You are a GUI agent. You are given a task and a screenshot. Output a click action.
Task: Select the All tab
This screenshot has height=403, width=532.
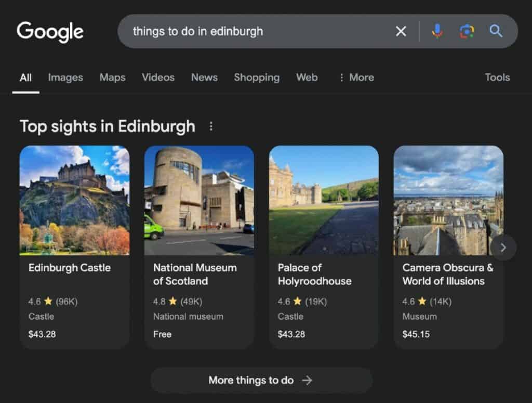pos(26,78)
